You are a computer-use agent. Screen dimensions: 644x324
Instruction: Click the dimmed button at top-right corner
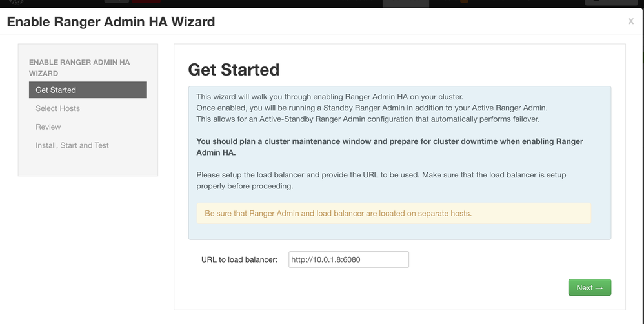pos(612,3)
